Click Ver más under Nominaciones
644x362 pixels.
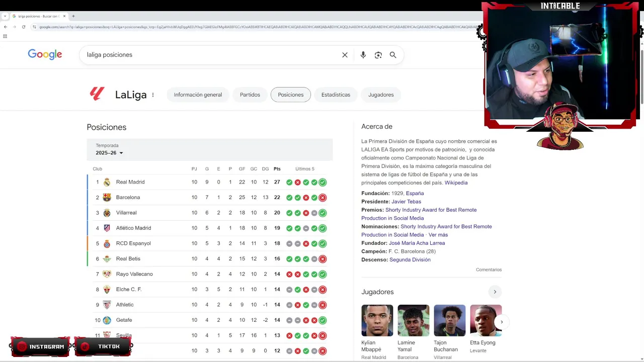[438, 235]
